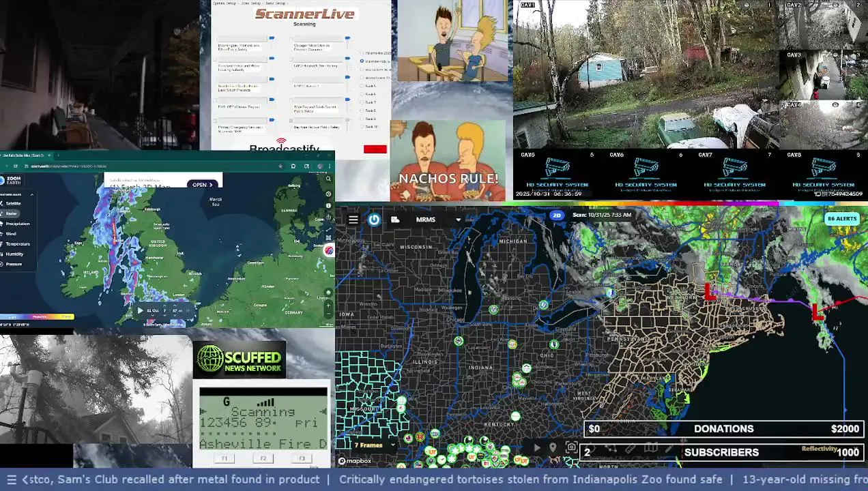The image size is (868, 491).
Task: Select Satellite map in Zoom Earth
Action: [x=14, y=203]
